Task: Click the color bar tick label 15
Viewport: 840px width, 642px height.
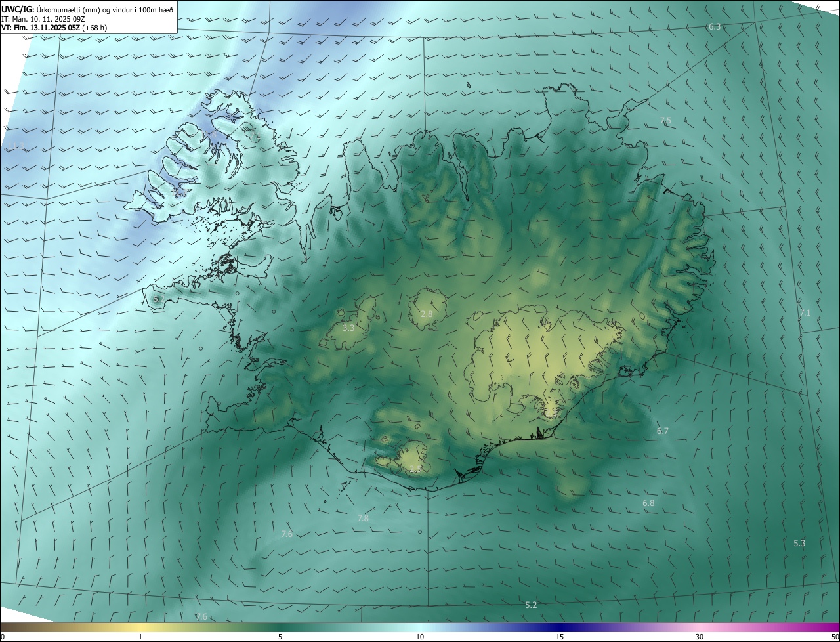Action: click(560, 637)
